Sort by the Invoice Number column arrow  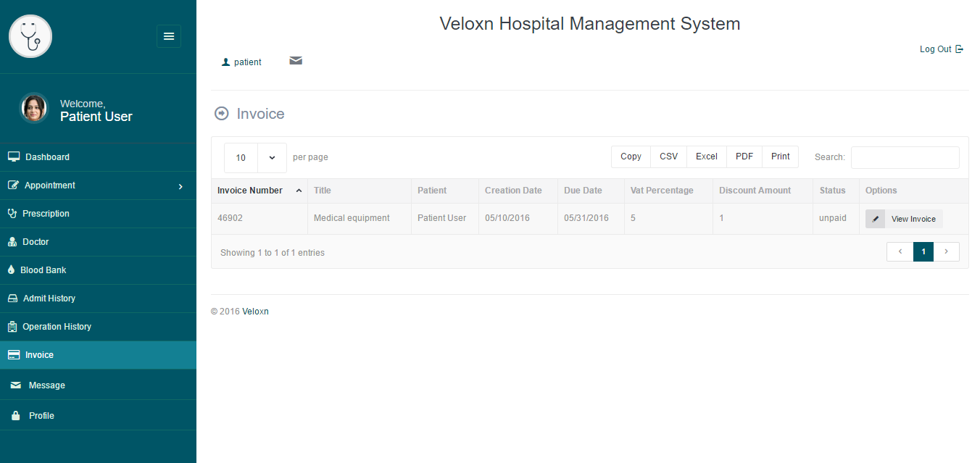(299, 191)
